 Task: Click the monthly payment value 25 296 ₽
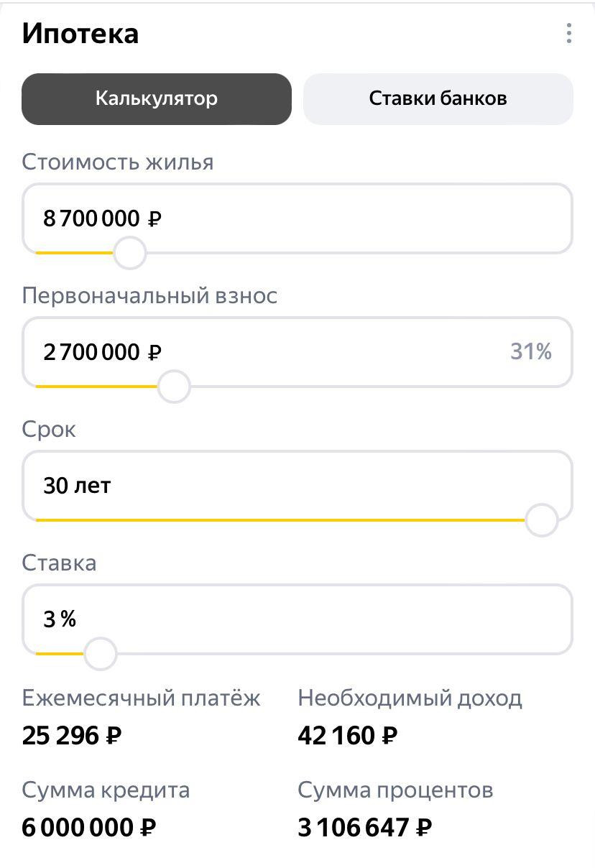[x=72, y=736]
